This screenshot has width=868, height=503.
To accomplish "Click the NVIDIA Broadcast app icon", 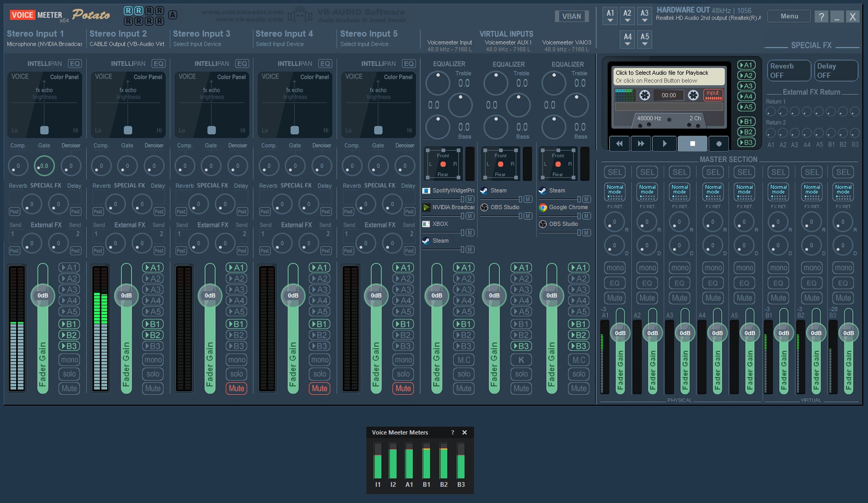I will [426, 208].
